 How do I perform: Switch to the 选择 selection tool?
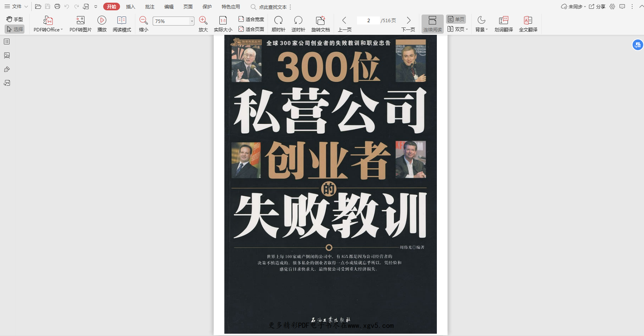pyautogui.click(x=15, y=29)
